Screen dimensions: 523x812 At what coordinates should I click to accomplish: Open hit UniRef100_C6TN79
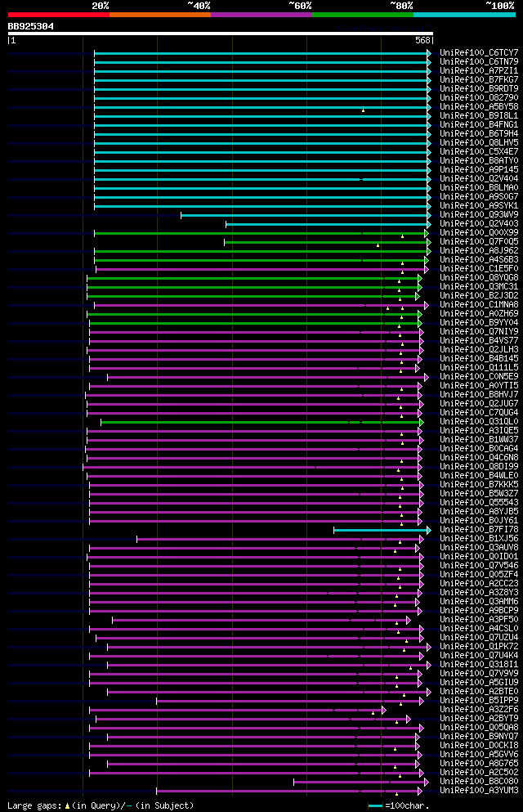479,61
